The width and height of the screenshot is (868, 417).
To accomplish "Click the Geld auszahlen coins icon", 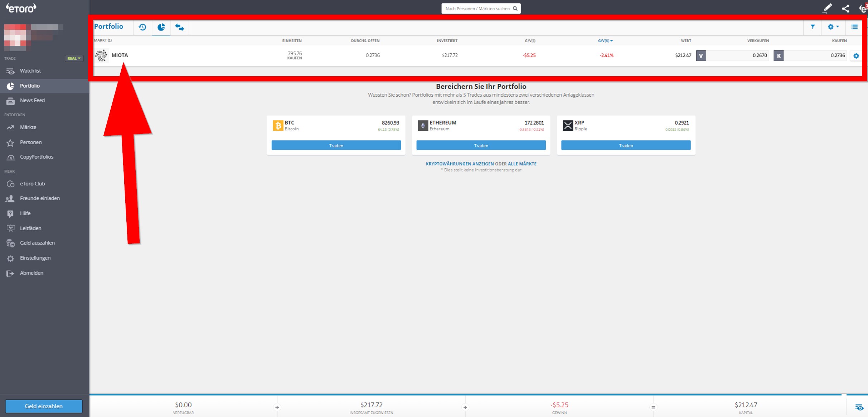I will coord(10,243).
